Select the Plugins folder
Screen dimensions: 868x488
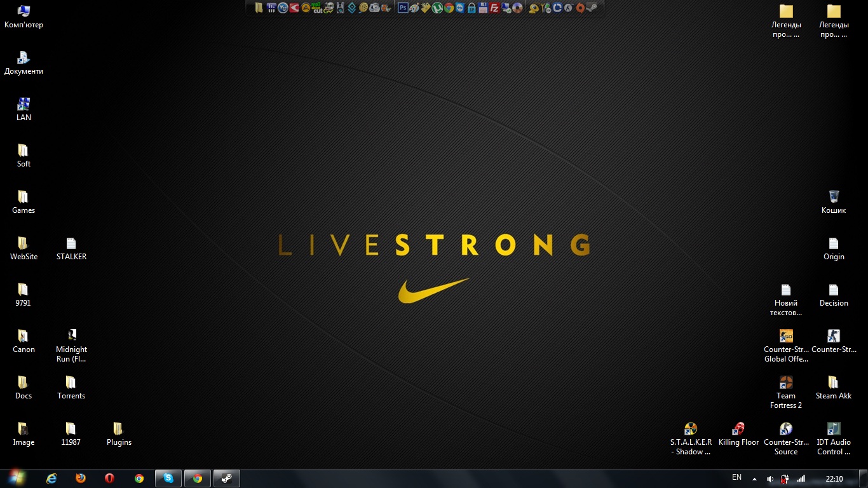point(119,434)
